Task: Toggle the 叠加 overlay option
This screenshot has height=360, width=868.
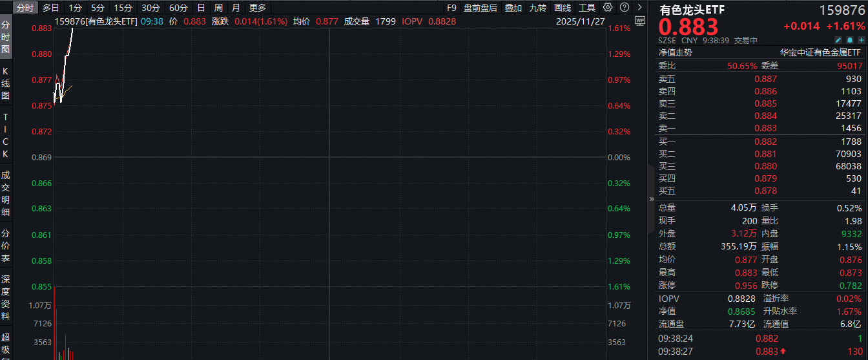Action: coord(513,8)
